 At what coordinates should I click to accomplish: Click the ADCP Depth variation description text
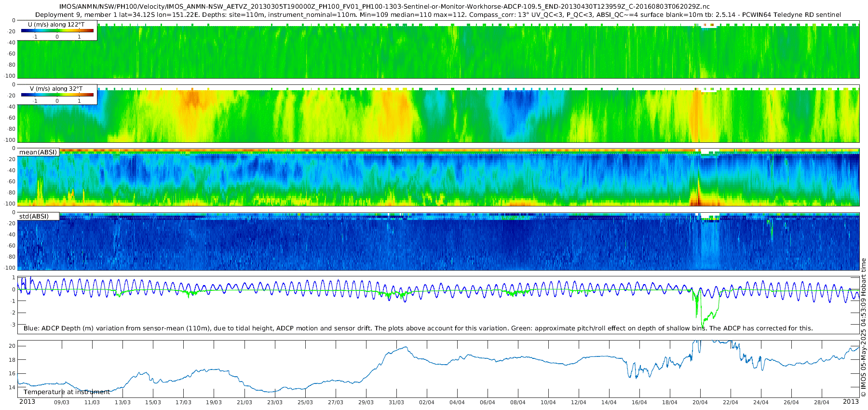click(418, 328)
